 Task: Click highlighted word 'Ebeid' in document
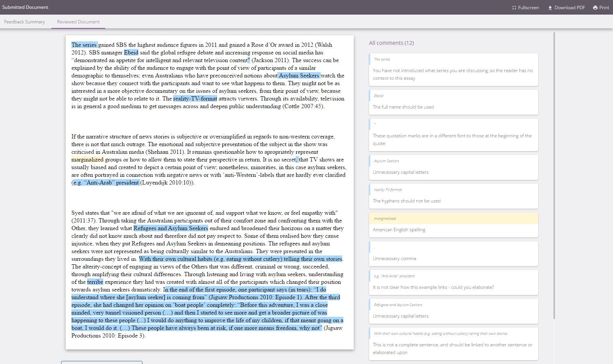tap(131, 53)
